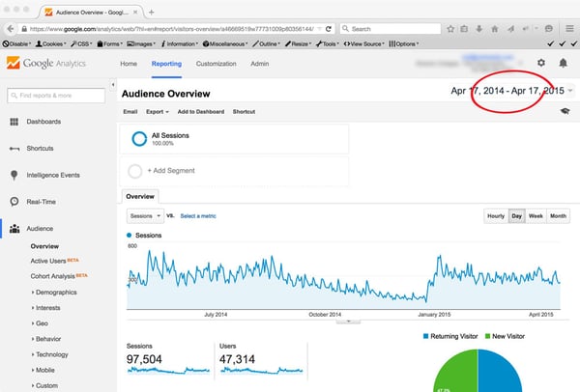580x392 pixels.
Task: Click the All Sessions segment circle
Action: click(139, 139)
